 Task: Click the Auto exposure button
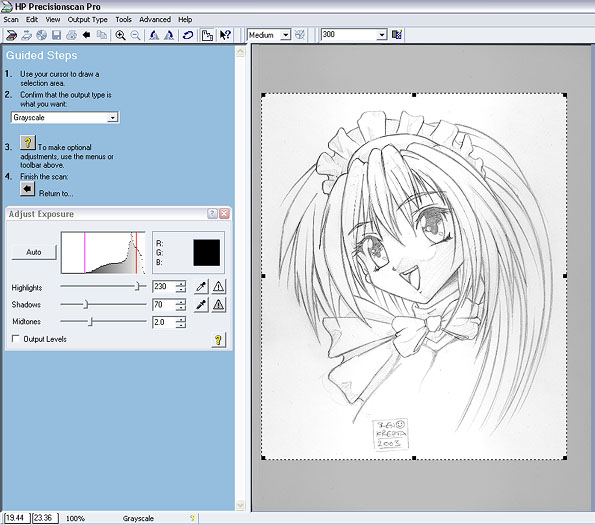point(34,252)
